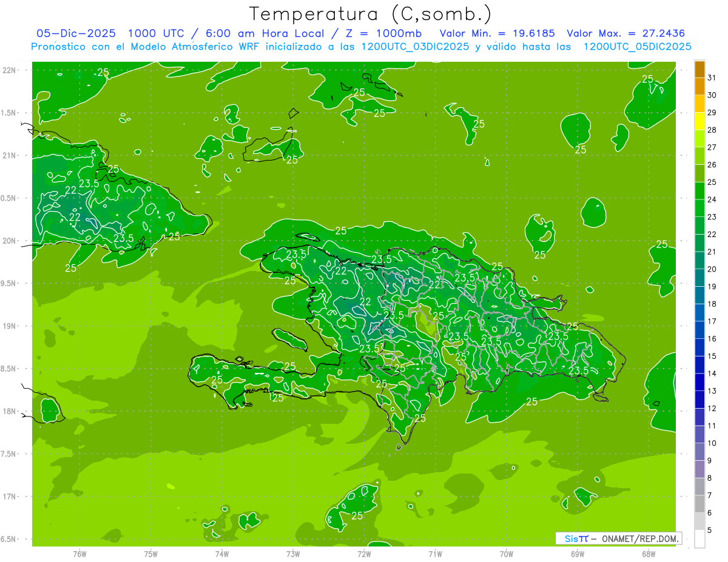This screenshot has height=562, width=728.
Task: Click the 'Valor Min. = 19.6185' readout
Action: [x=497, y=33]
